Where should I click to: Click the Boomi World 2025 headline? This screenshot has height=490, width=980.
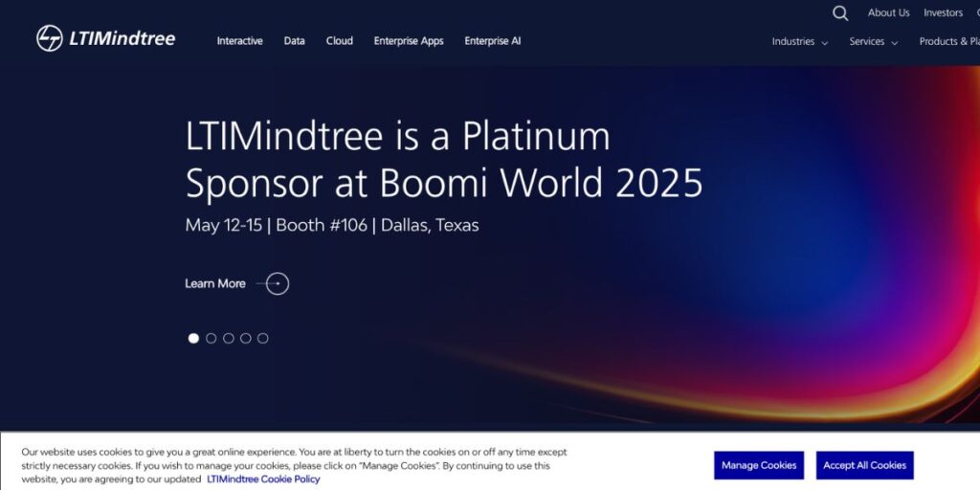[444, 160]
